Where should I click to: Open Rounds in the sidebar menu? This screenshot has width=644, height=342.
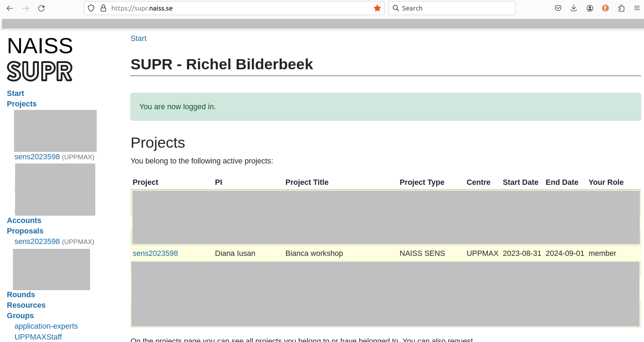21,295
